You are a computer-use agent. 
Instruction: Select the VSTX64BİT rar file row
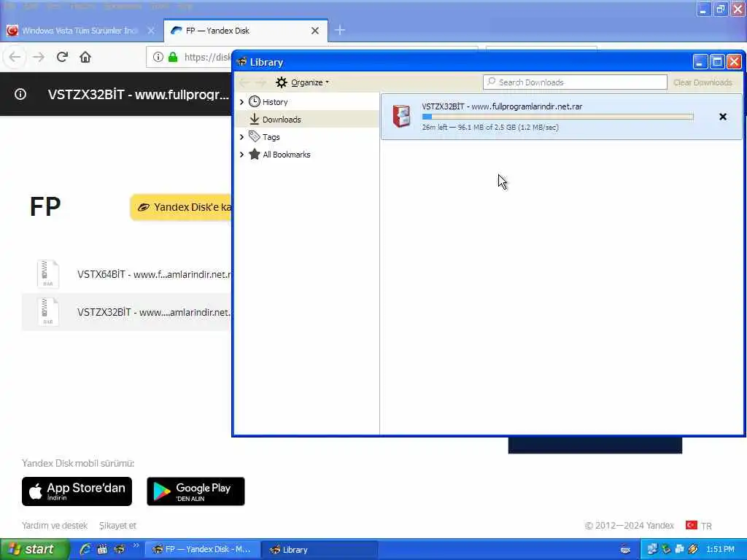coord(127,274)
